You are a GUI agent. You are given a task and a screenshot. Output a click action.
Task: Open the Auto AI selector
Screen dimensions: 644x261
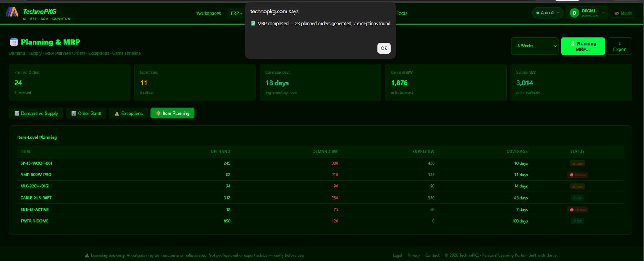coord(547,13)
